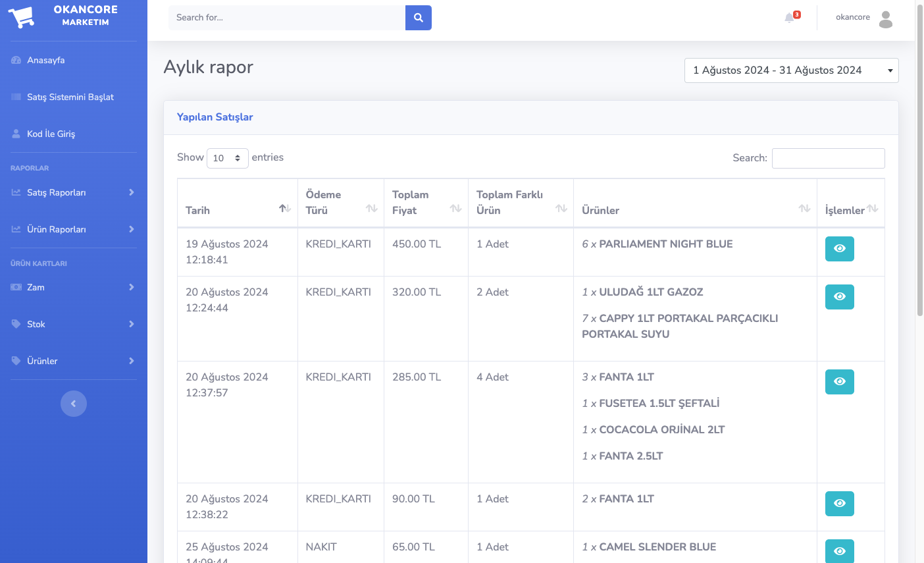924x563 pixels.
Task: Open Stok menu item
Action: (74, 324)
